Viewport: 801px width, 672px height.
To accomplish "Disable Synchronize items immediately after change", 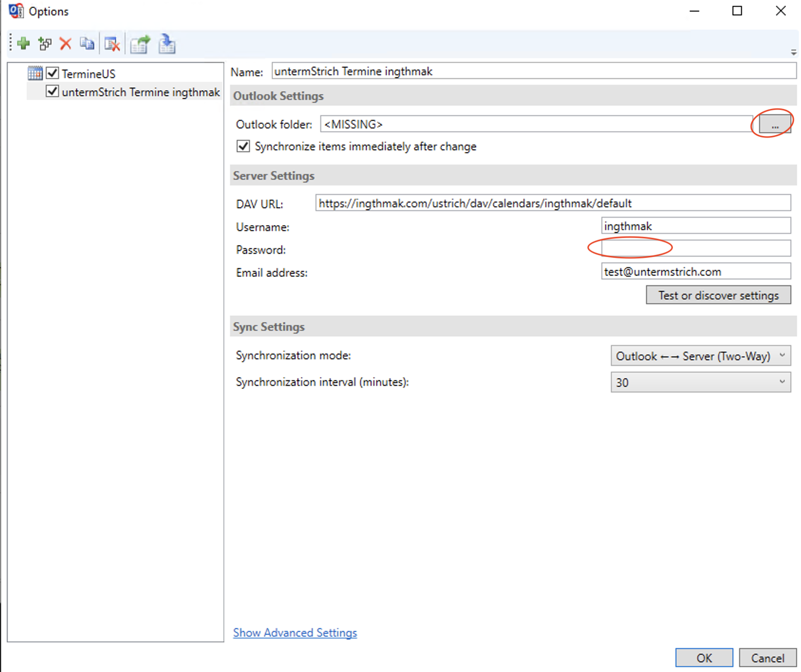I will point(243,146).
